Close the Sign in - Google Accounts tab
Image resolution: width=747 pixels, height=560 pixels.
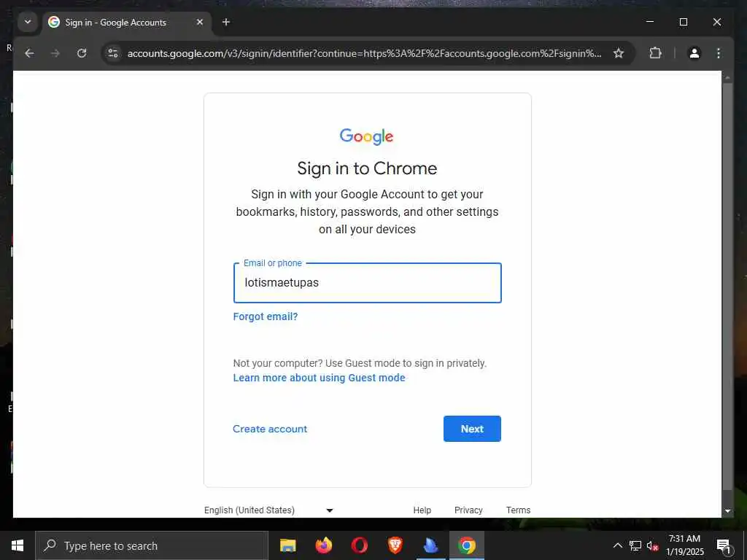coord(200,22)
